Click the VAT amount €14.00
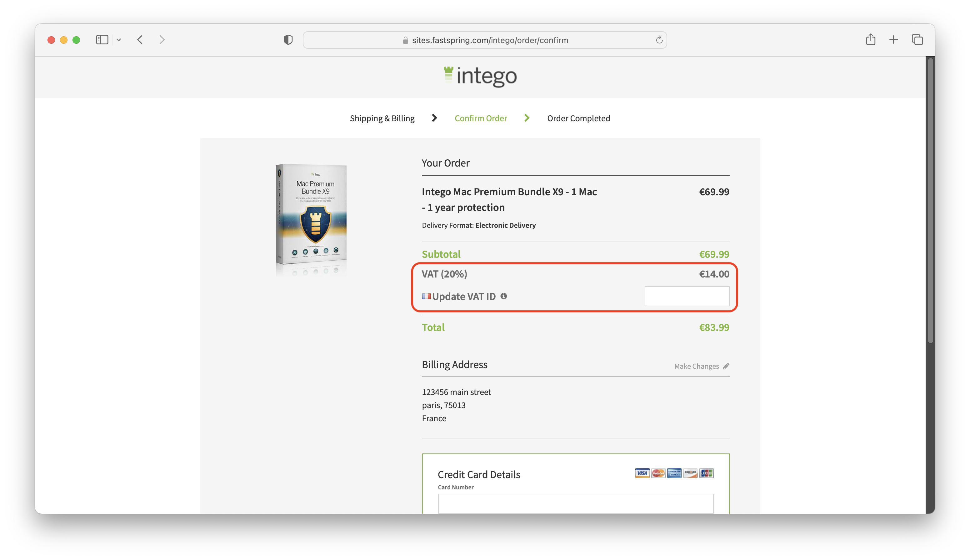The image size is (970, 560). point(714,274)
